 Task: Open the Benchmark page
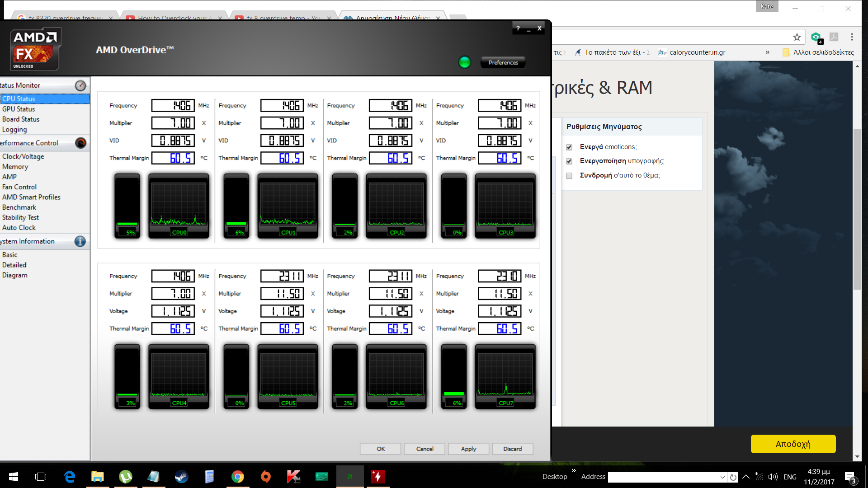19,207
